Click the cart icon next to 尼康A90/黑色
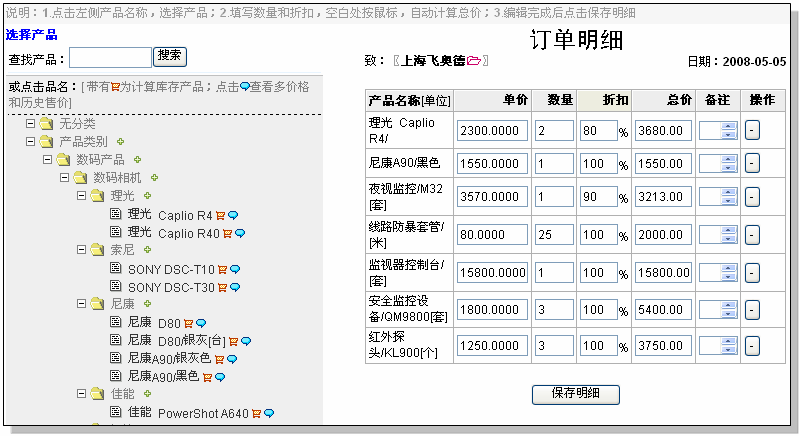 [x=207, y=377]
